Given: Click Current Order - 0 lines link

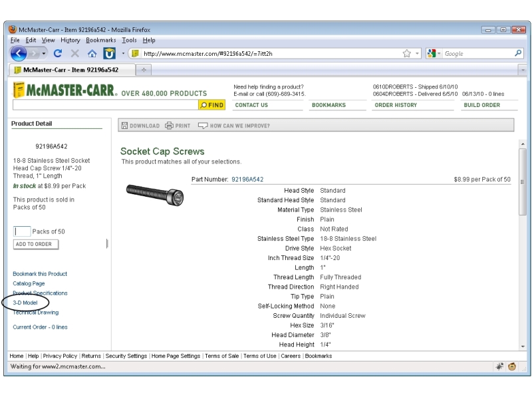Looking at the screenshot, I should (x=40, y=327).
